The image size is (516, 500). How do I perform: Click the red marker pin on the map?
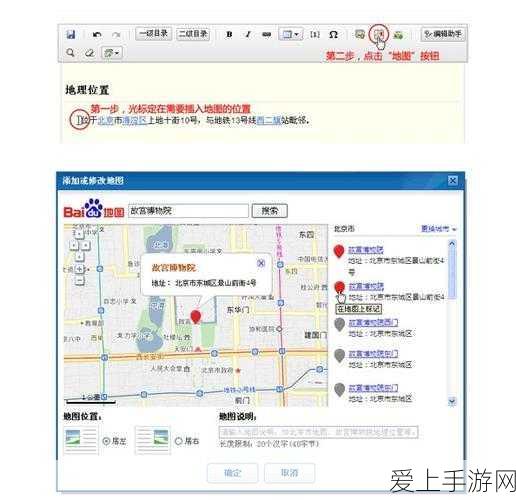(196, 317)
